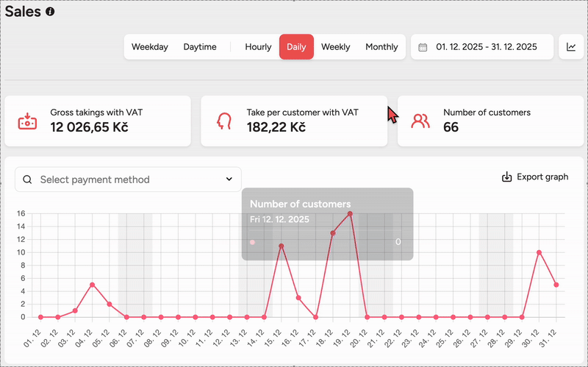Select the Hourly interval

pos(258,47)
